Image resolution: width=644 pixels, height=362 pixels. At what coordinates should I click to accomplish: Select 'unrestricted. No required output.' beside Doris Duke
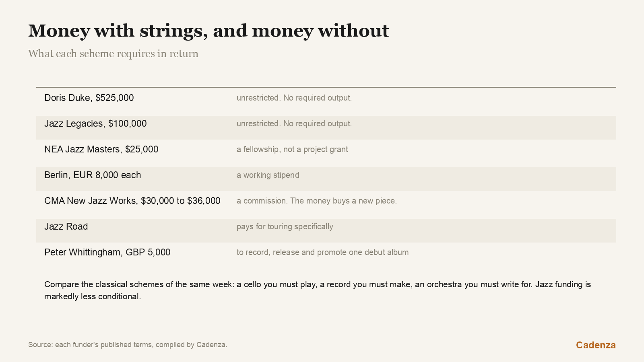tap(294, 98)
